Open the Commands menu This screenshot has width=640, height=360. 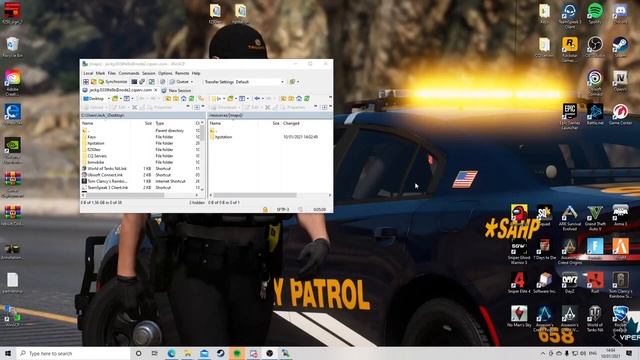pyautogui.click(x=129, y=73)
